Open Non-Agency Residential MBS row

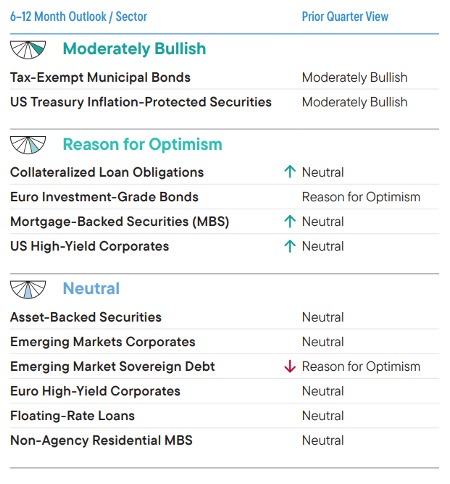[x=224, y=440]
